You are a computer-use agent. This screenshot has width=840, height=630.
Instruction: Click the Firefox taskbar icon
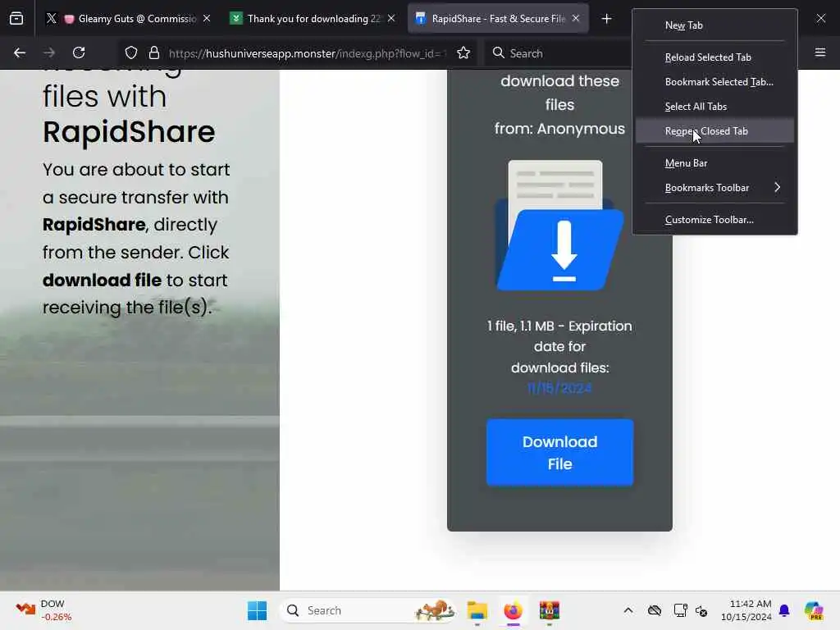[x=514, y=610]
